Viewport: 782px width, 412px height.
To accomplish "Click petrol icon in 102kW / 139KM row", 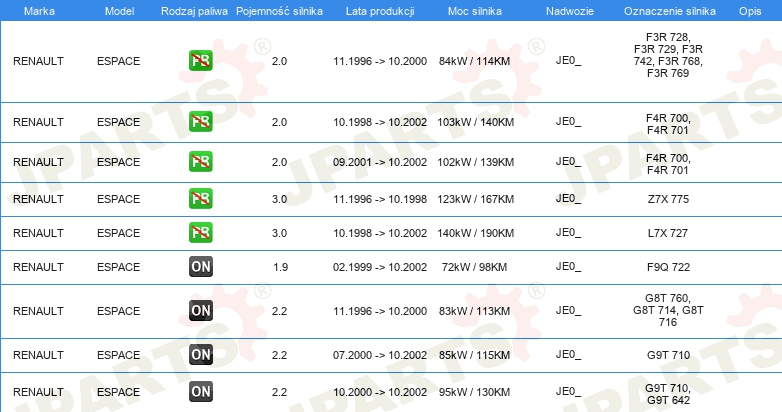I will pyautogui.click(x=200, y=162).
